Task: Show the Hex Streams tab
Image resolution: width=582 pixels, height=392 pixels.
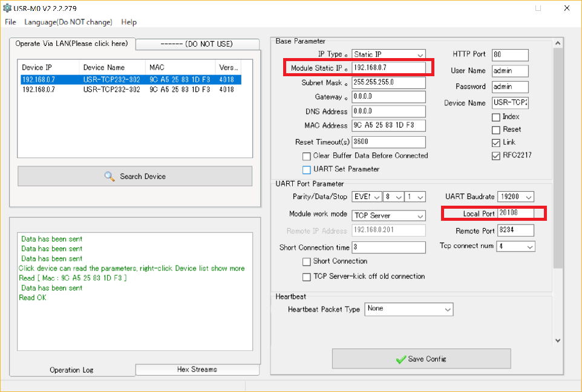Action: [197, 370]
